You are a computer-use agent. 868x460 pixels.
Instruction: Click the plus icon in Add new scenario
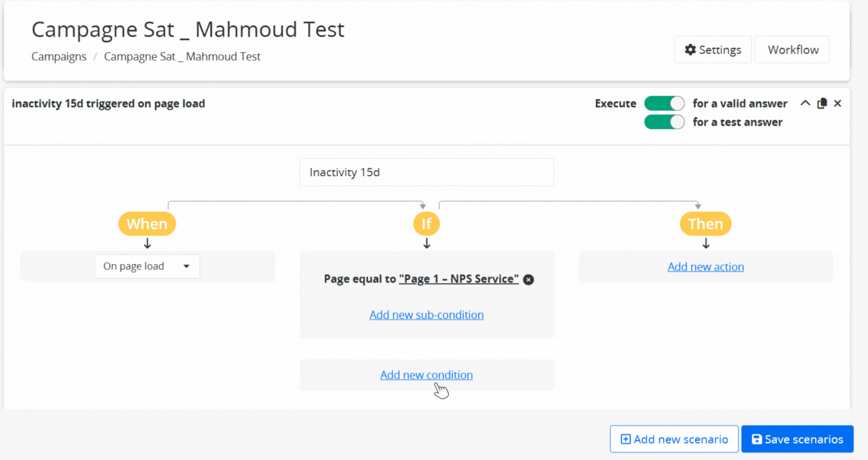coord(625,440)
